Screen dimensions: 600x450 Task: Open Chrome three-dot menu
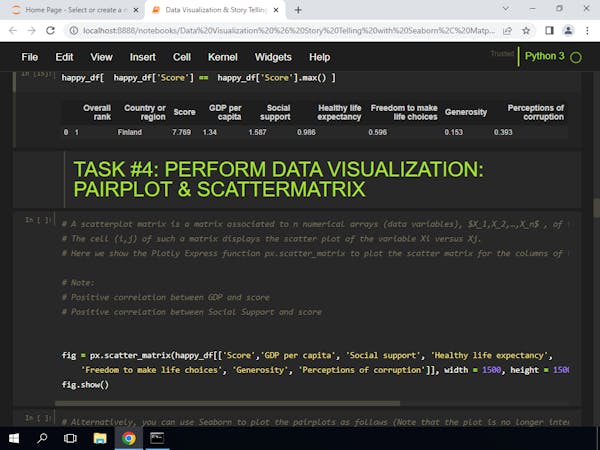pos(587,31)
